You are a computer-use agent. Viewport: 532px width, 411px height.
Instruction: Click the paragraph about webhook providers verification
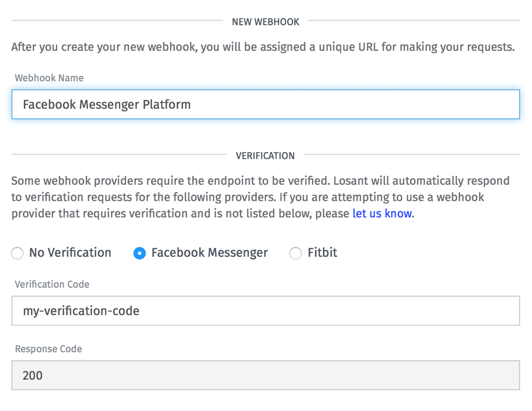261,197
